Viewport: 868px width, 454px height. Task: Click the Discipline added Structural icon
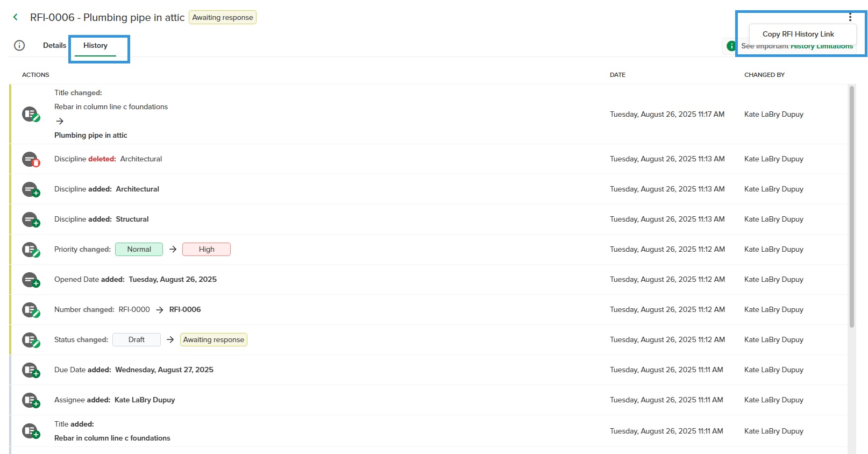31,219
